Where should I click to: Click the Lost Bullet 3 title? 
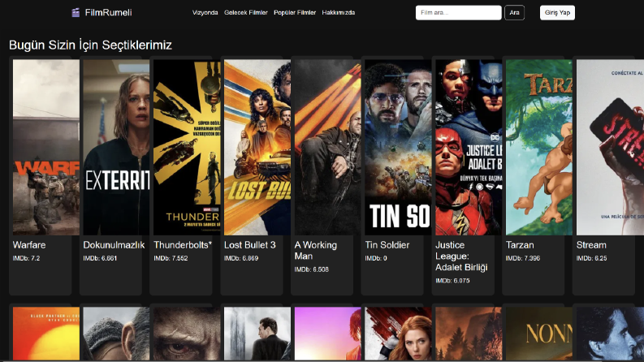coord(249,245)
